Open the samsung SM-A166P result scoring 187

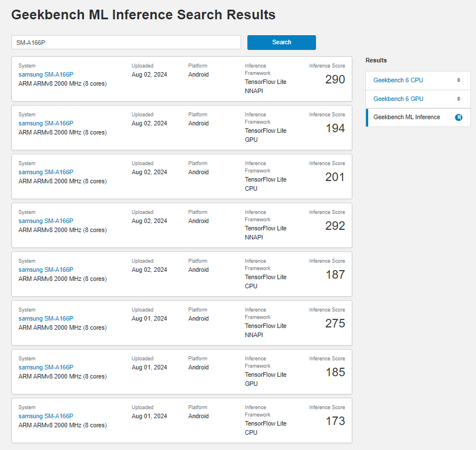(46, 270)
